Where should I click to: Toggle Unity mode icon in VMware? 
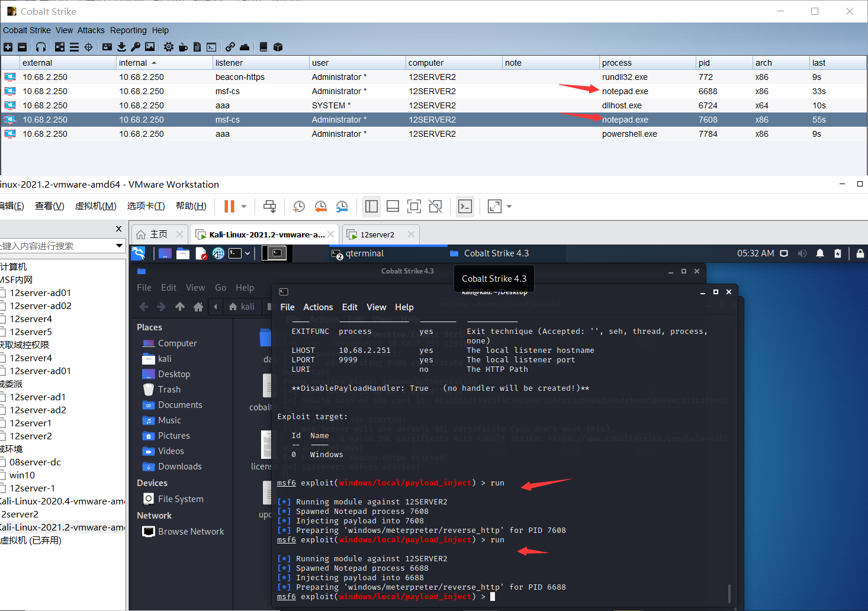pos(435,206)
